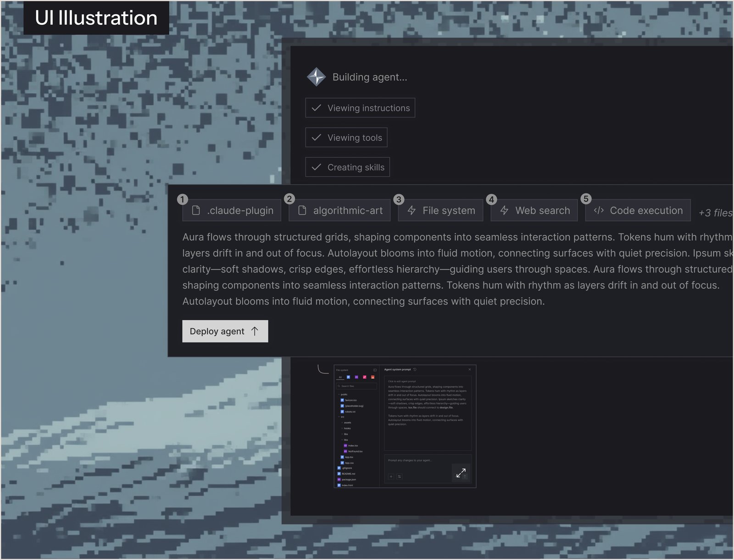
Task: Open .gitignore in the file tree
Action: 345,468
